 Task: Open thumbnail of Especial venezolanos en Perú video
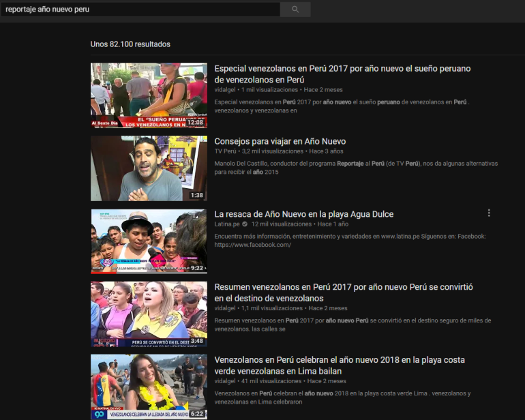[x=149, y=95]
